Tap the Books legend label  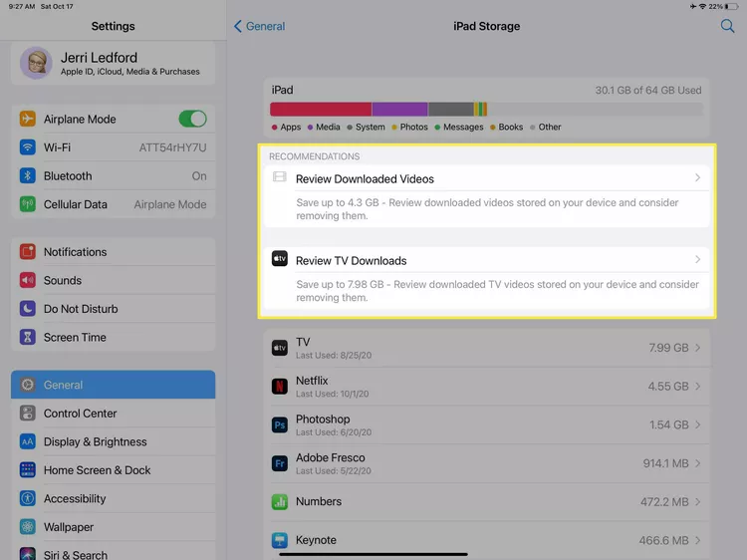510,128
